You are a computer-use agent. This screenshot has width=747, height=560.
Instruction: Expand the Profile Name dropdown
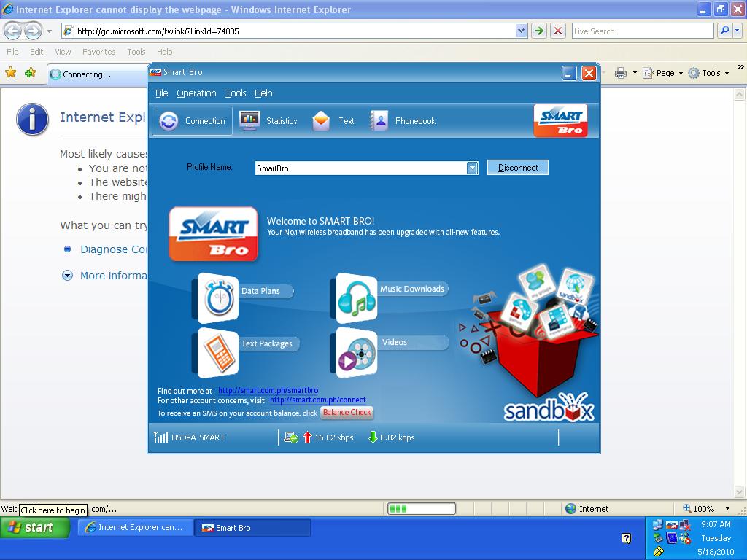pyautogui.click(x=472, y=168)
